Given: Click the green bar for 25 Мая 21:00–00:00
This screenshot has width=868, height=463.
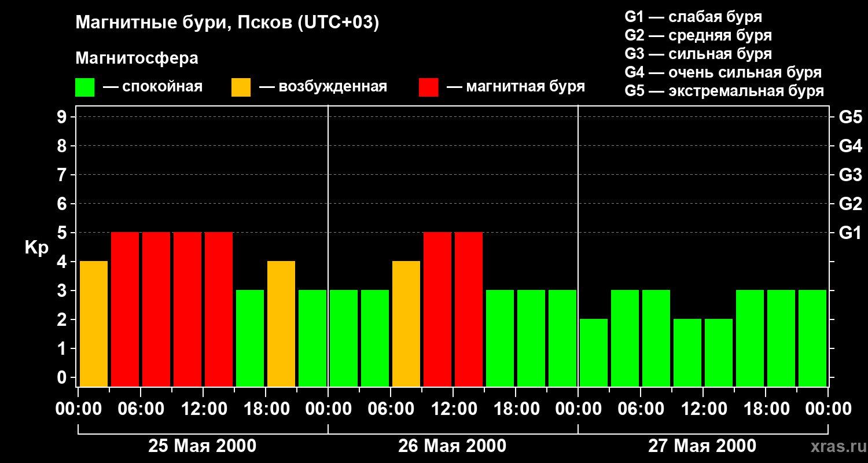Looking at the screenshot, I should [x=312, y=339].
